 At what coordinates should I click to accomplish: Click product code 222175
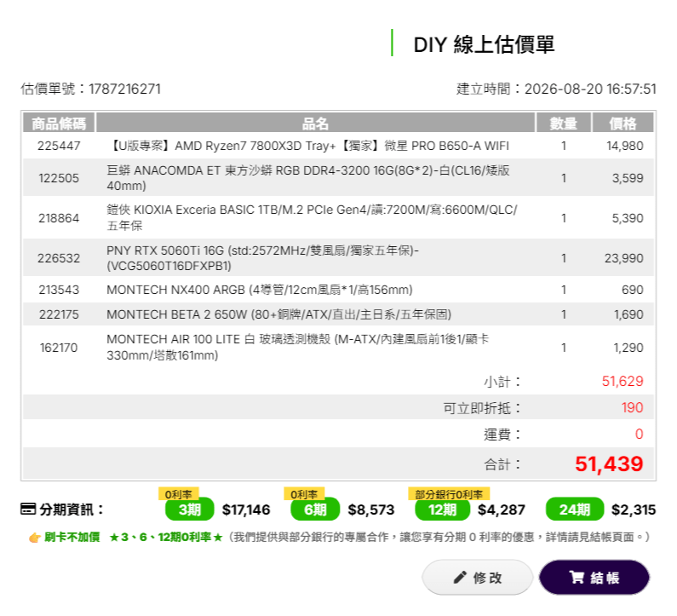pyautogui.click(x=59, y=314)
